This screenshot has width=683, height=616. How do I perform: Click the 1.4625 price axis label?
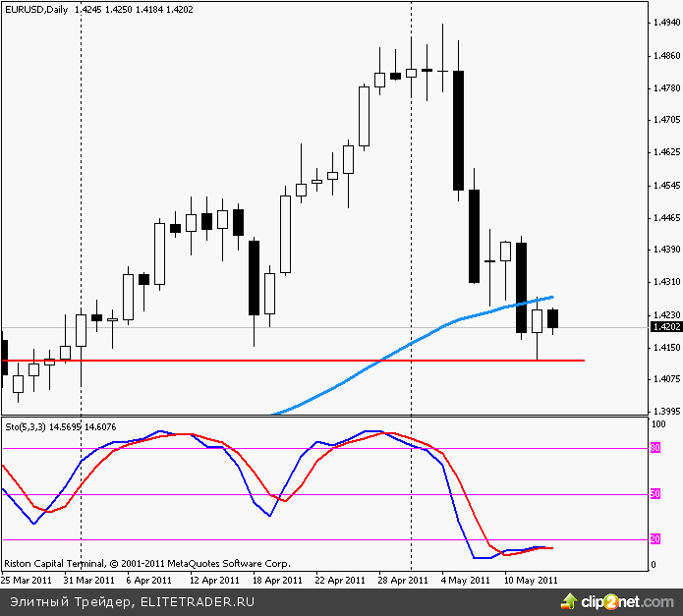tap(665, 152)
